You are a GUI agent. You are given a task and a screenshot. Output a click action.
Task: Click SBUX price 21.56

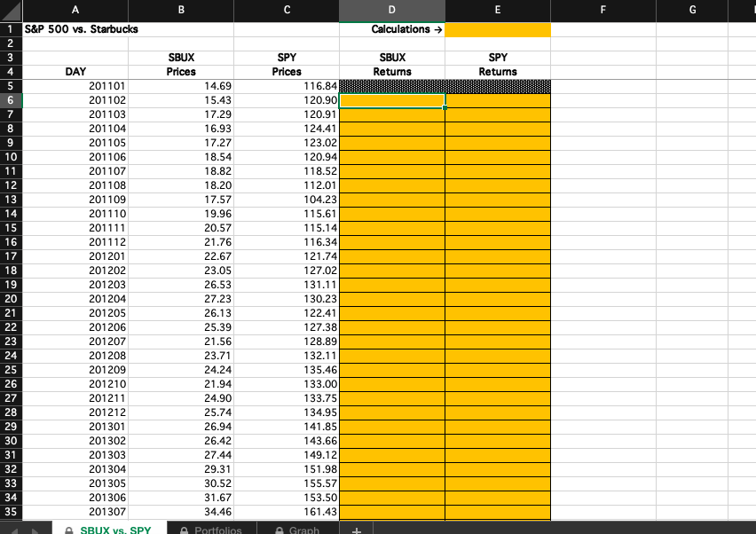(x=181, y=342)
